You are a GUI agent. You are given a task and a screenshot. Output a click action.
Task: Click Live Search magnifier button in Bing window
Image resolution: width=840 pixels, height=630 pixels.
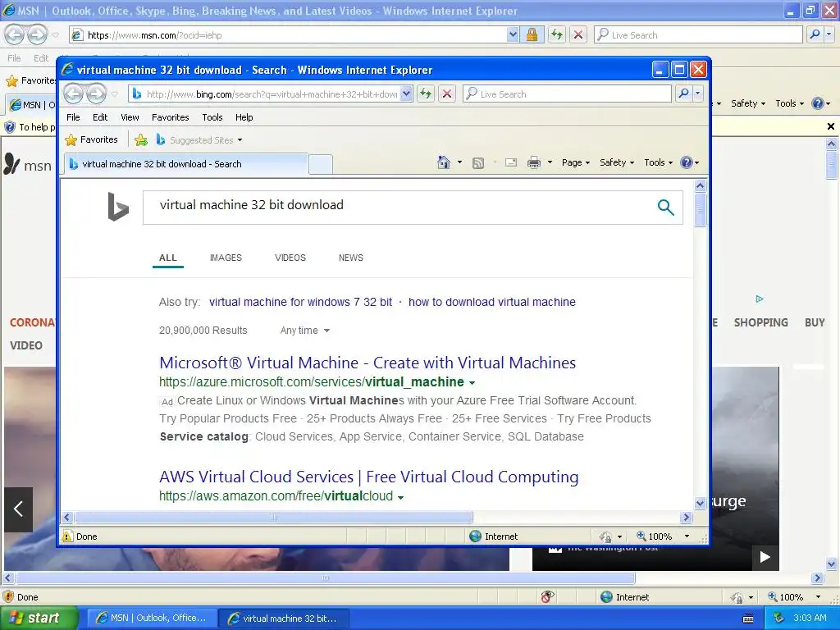coord(683,94)
